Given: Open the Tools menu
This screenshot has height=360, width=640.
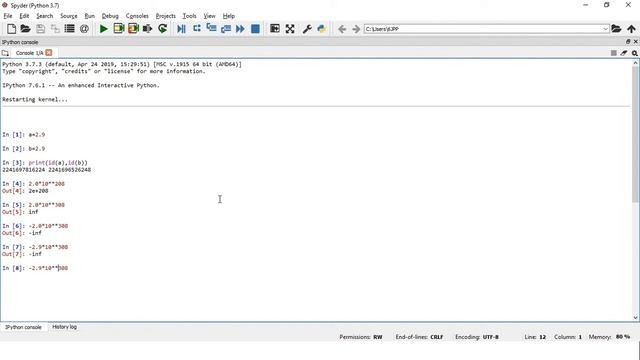Looking at the screenshot, I should (x=189, y=16).
